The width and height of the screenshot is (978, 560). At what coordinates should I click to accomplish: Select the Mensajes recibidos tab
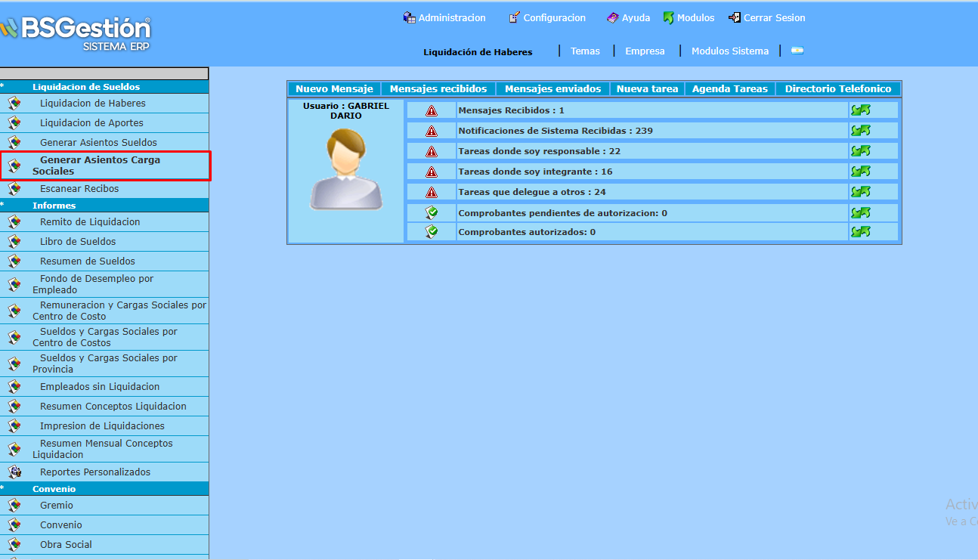click(x=438, y=88)
